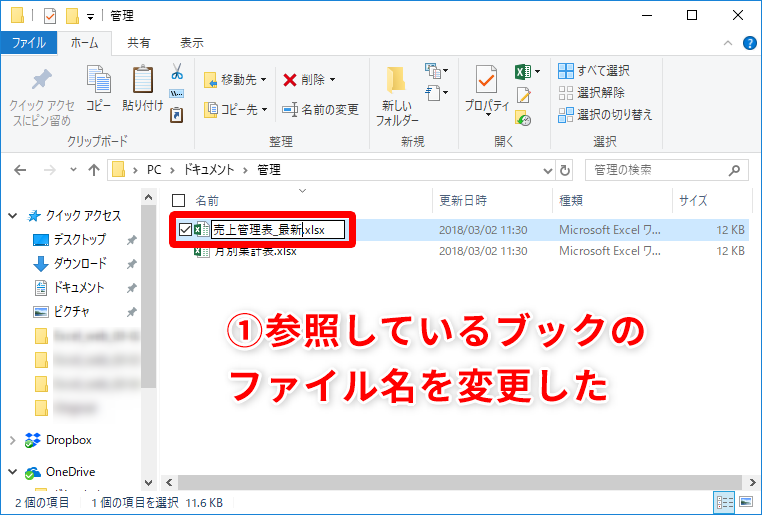762x515 pixels.
Task: Click the Dropbox icon in navigation pane
Action: point(33,440)
